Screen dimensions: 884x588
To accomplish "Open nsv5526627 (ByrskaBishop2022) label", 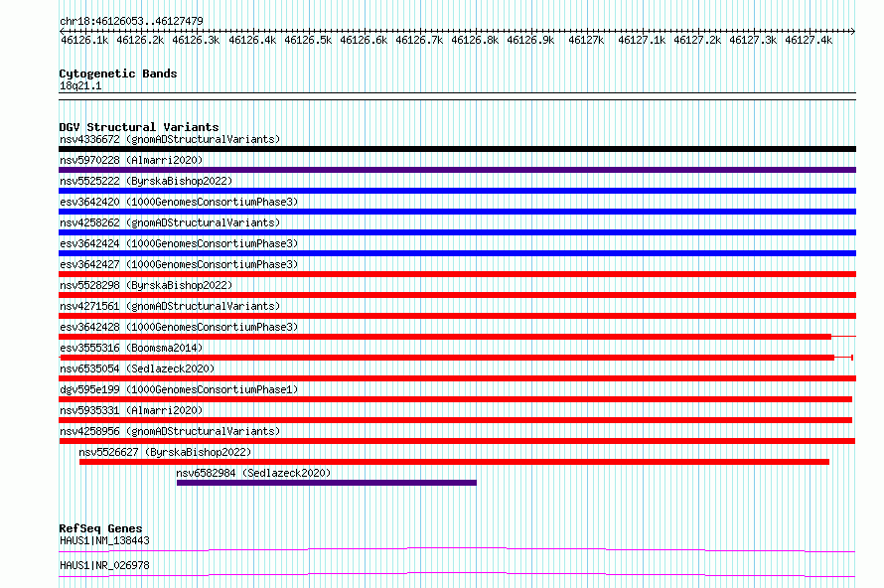I will pos(165,452).
